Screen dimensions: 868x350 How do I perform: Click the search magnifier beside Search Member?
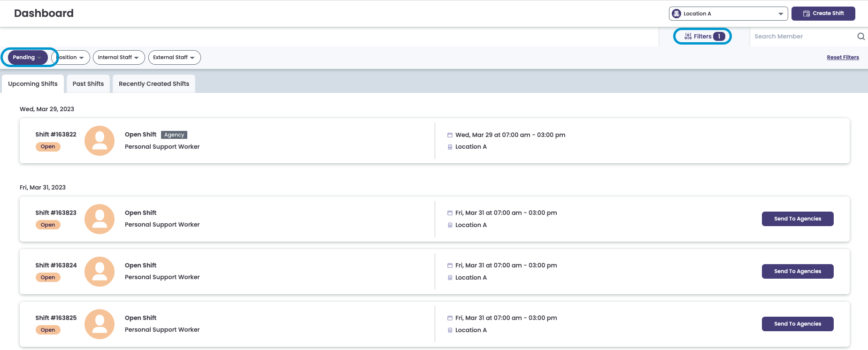pos(861,36)
